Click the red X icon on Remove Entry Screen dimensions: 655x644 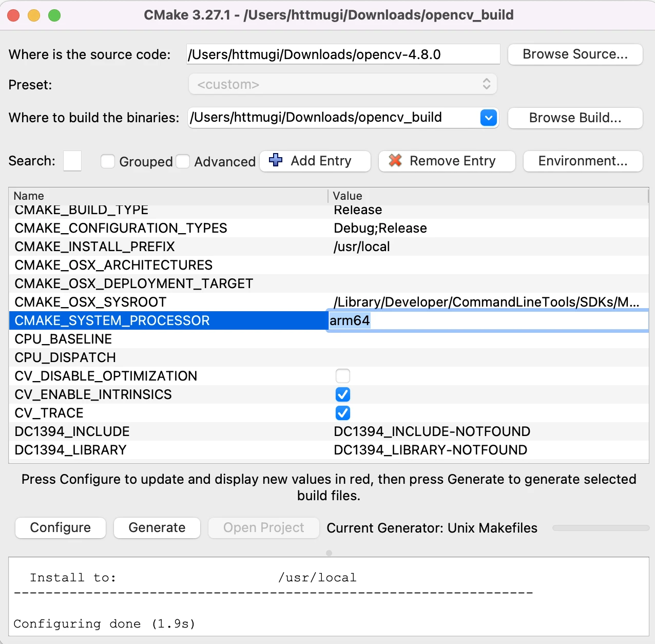pos(395,160)
